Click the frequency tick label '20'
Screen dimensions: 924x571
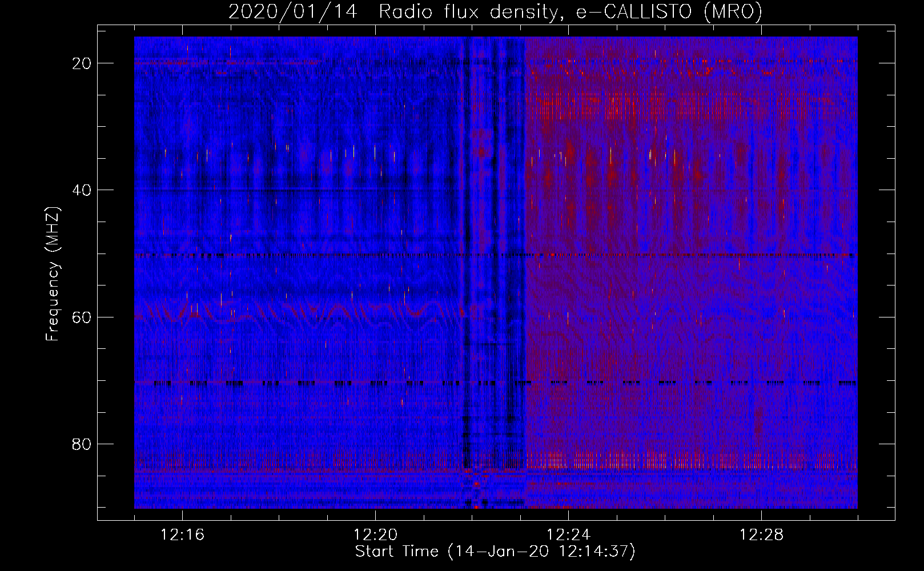click(x=82, y=63)
